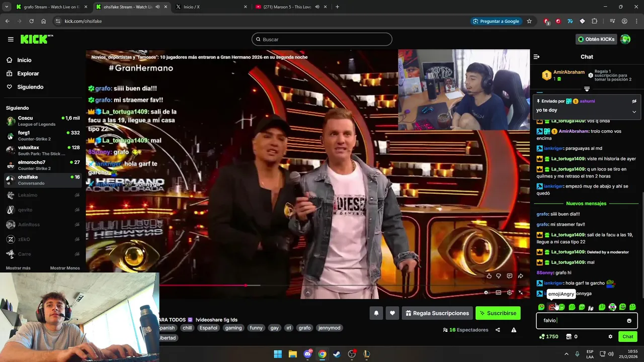Click Preguntar a Google button
Screen dimensions: 644x362
[496, 21]
